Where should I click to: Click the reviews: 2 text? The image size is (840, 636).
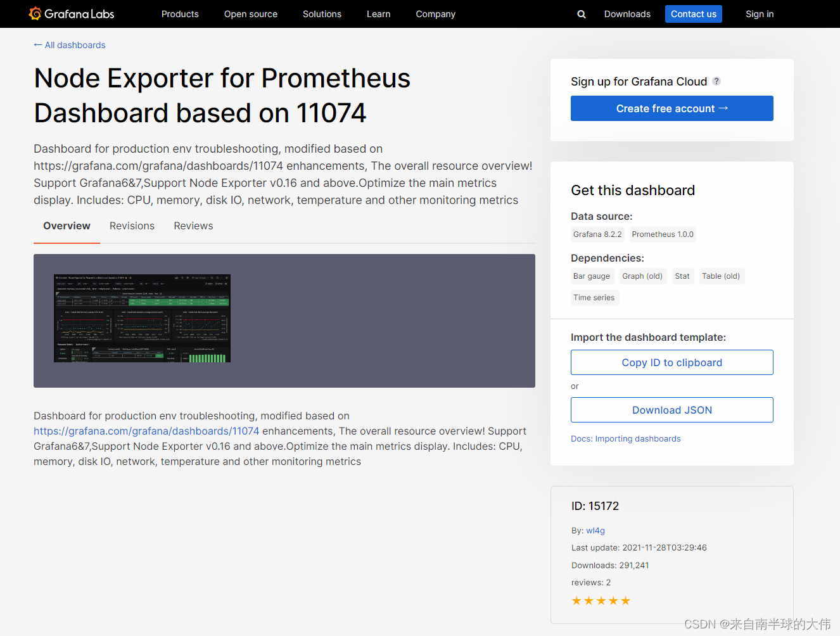tap(591, 583)
